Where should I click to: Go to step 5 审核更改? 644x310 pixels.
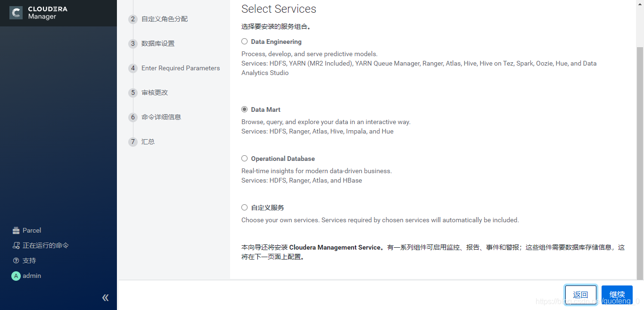pos(155,92)
